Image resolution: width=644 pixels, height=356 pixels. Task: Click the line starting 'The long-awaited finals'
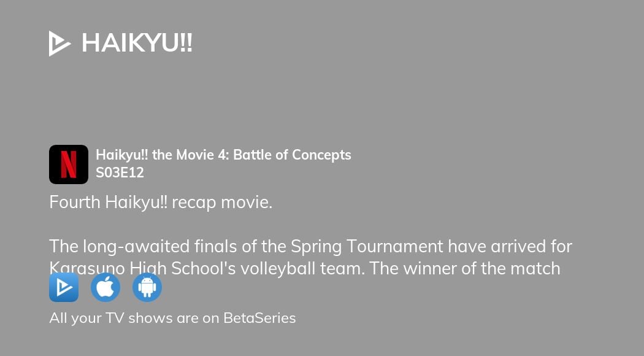[x=310, y=247]
